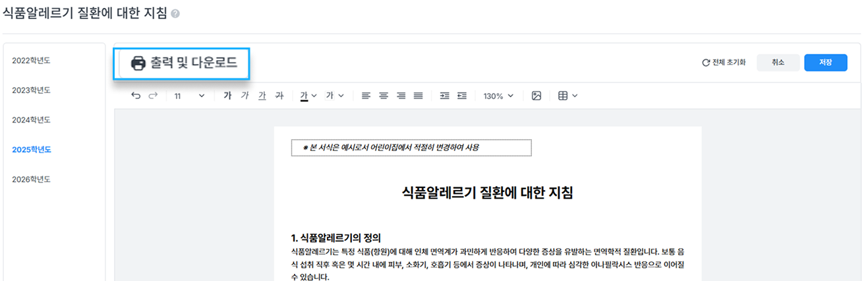Screen dimensions: 868x281
Task: Toggle italic 가 formatting
Action: (245, 96)
